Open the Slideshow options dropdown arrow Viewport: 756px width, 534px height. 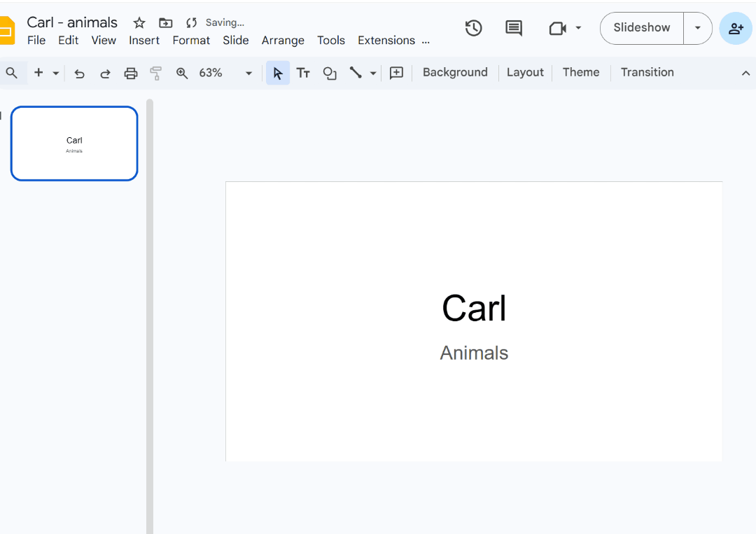click(698, 28)
